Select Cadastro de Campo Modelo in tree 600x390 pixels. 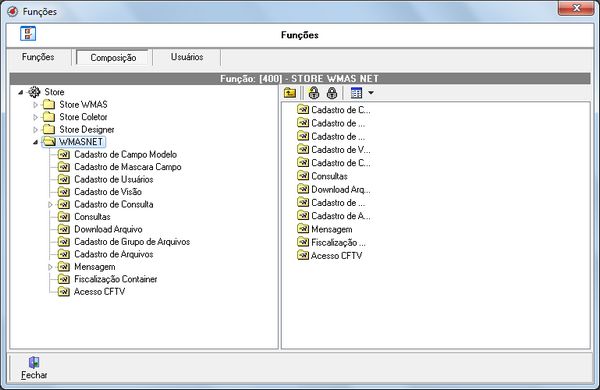tap(126, 155)
